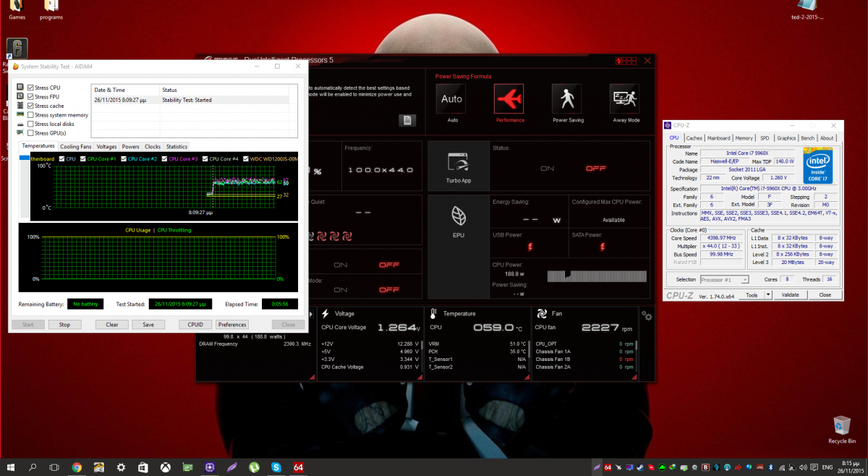Open the Powers tab
The image size is (868, 476).
coord(131,146)
